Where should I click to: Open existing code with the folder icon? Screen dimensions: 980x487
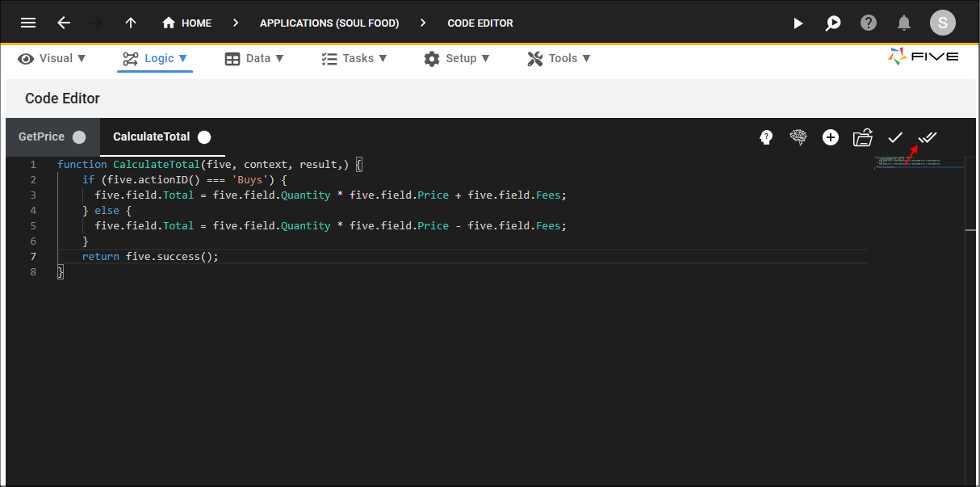(863, 137)
